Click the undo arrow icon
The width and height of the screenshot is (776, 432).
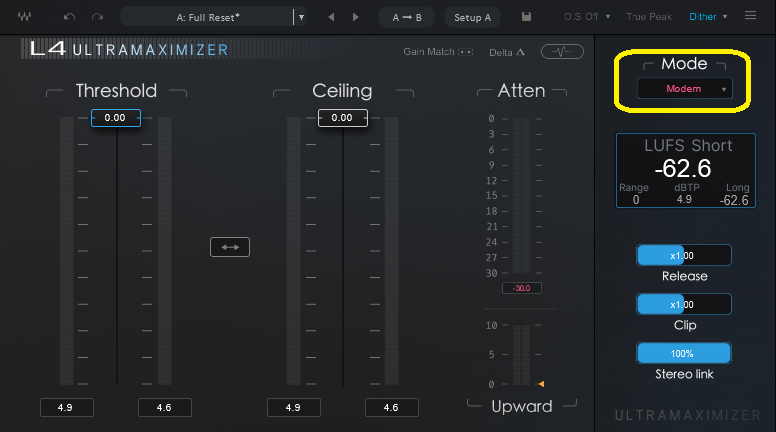tap(69, 17)
